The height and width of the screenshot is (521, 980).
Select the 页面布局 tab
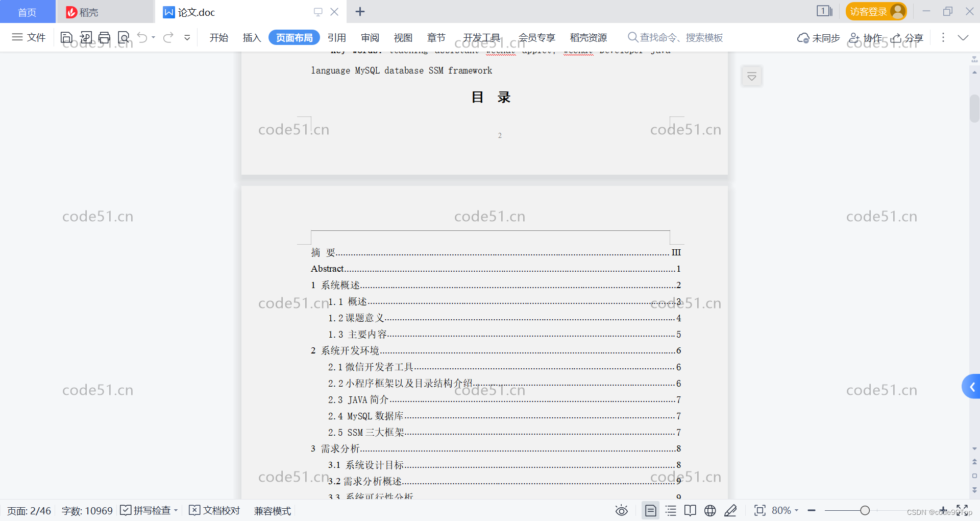294,37
